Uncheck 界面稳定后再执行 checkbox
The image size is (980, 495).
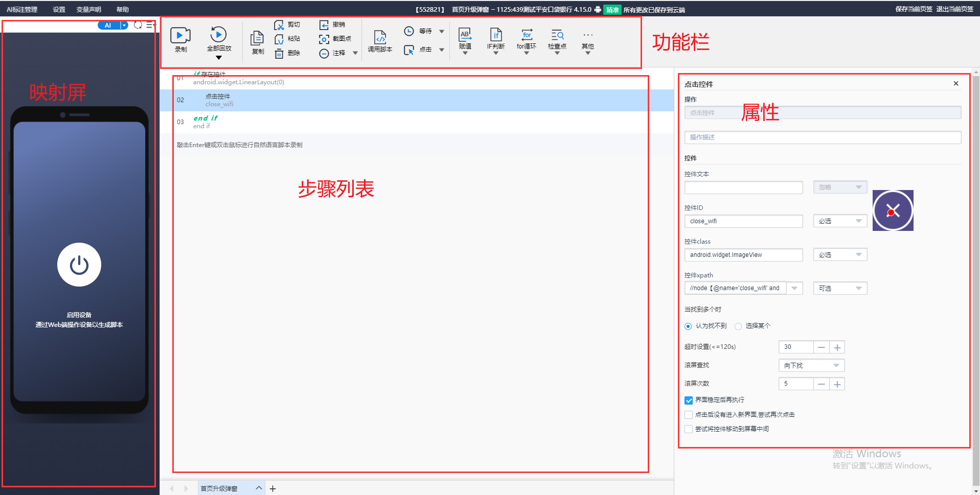(x=689, y=400)
